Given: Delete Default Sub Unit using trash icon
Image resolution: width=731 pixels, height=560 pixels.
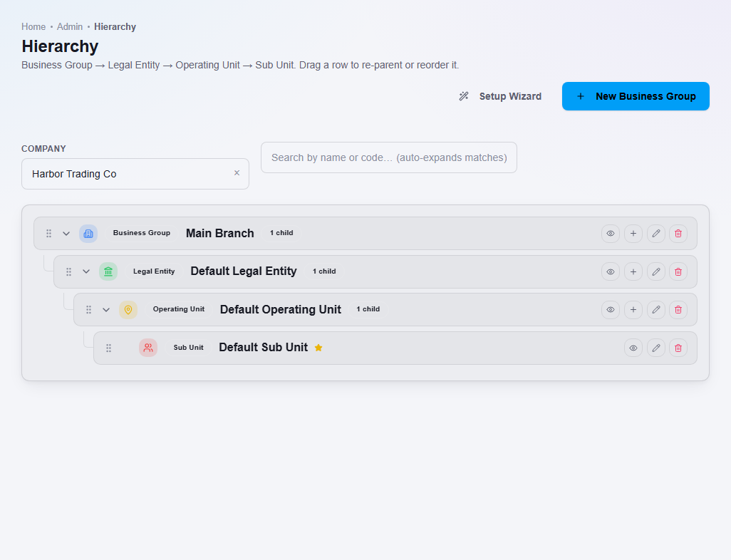Looking at the screenshot, I should point(678,348).
